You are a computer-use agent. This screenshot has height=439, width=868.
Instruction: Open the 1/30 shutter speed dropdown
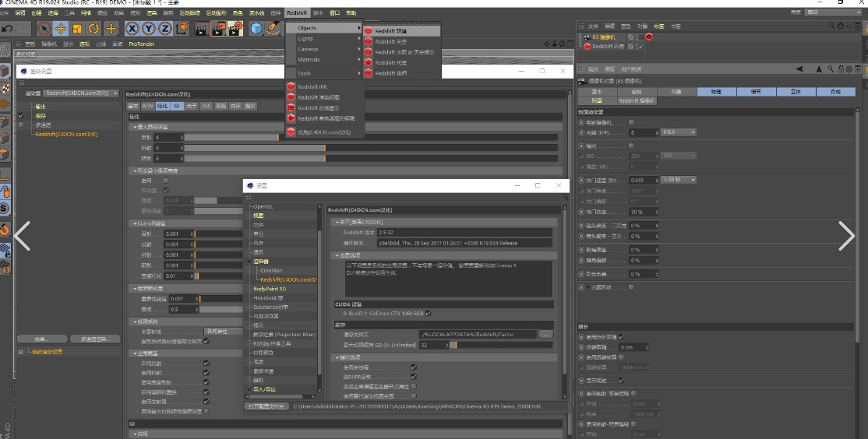[679, 181]
